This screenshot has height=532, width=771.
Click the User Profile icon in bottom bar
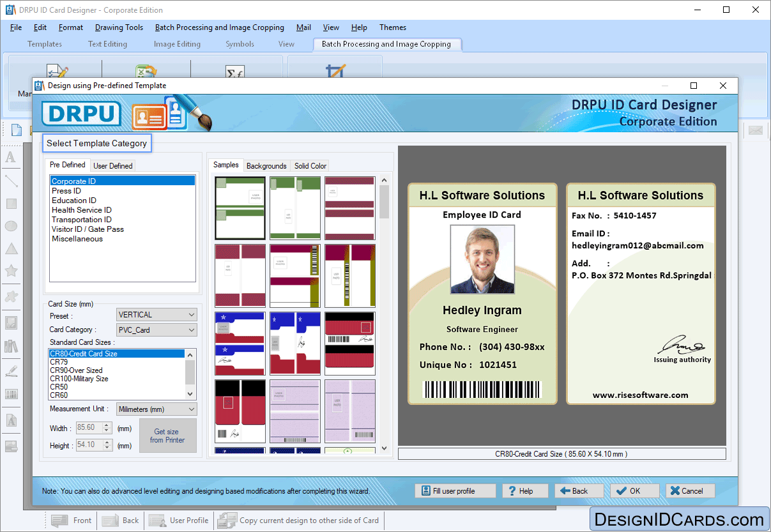coord(157,521)
